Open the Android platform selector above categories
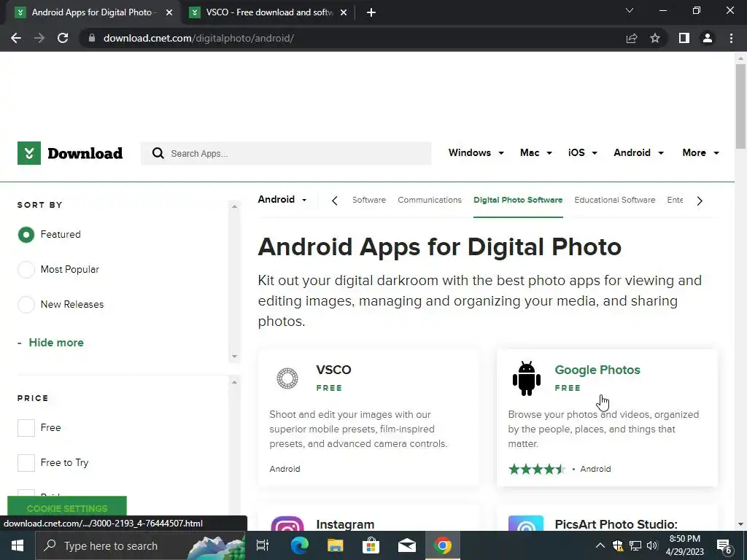 point(282,200)
